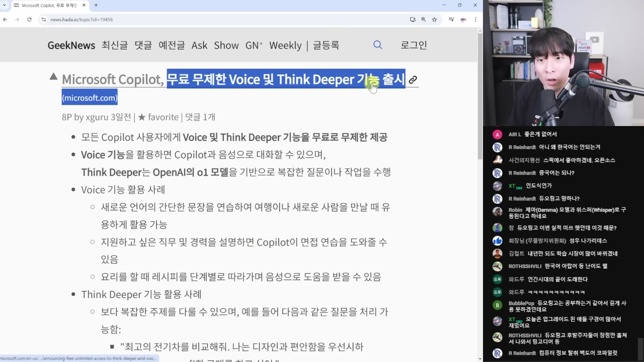Click chat message '컴퓨터 정보 탈취 백도어 코파일럿'
The height and width of the screenshot is (362, 644).
point(578,353)
